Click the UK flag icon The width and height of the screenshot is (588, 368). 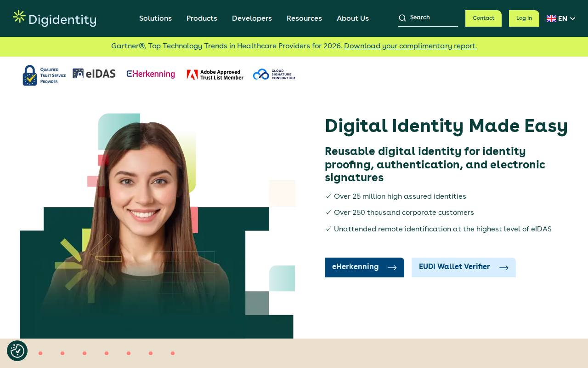[x=551, y=19]
